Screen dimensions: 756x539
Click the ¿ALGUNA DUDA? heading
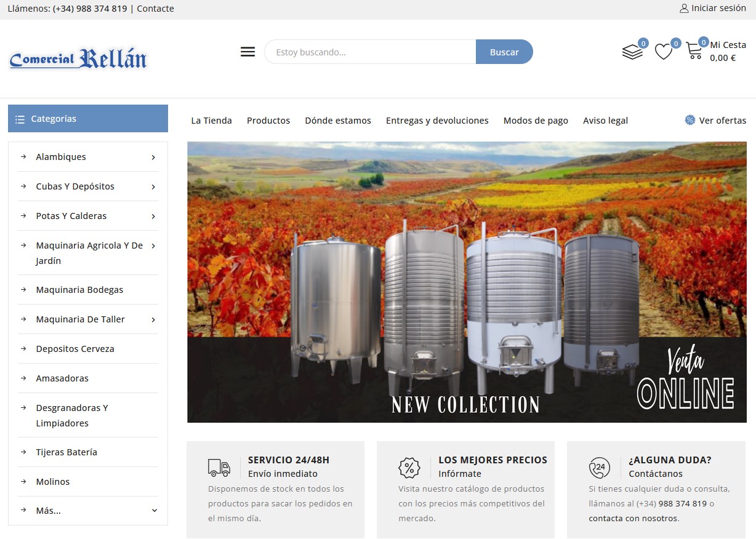click(x=670, y=460)
